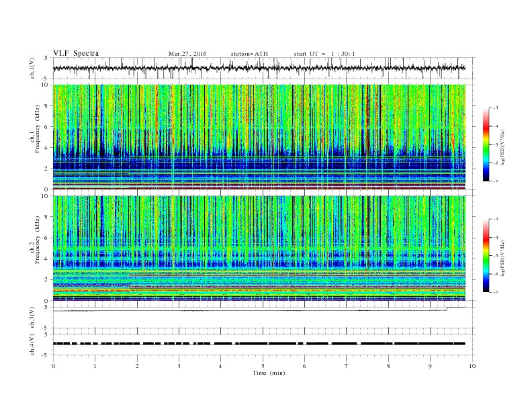The image size is (532, 411).
Task: Click the "0" tick on the time axis
Action: point(53,366)
